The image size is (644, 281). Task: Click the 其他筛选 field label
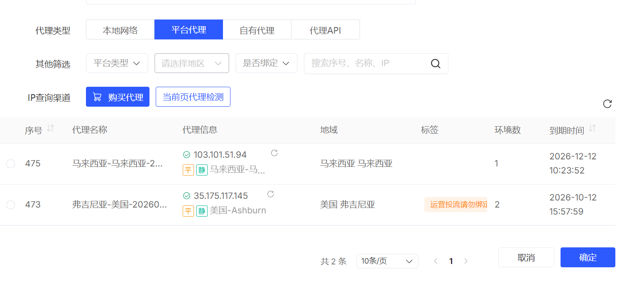point(53,64)
